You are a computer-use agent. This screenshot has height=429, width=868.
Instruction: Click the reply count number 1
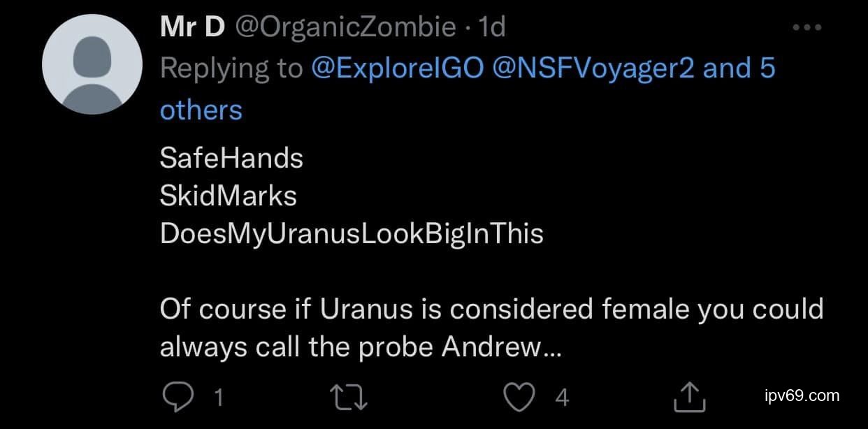(218, 398)
